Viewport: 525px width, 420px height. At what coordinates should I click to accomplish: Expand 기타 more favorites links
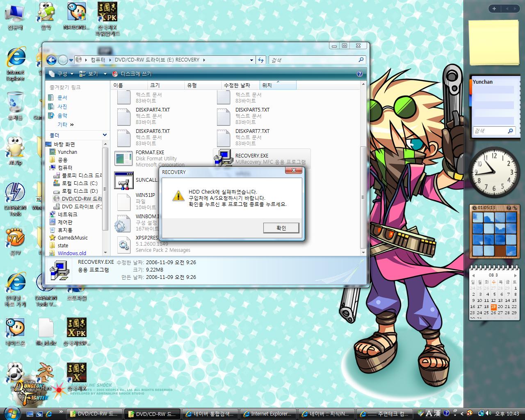(66, 125)
